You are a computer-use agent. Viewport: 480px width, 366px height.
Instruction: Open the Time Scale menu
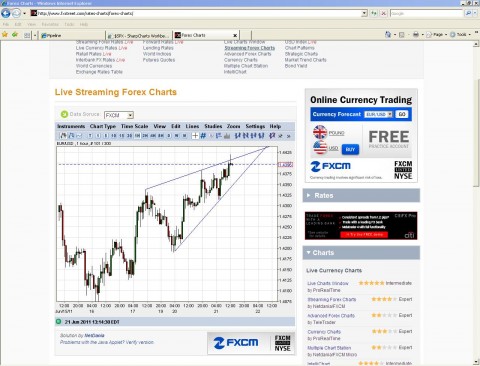[134, 126]
